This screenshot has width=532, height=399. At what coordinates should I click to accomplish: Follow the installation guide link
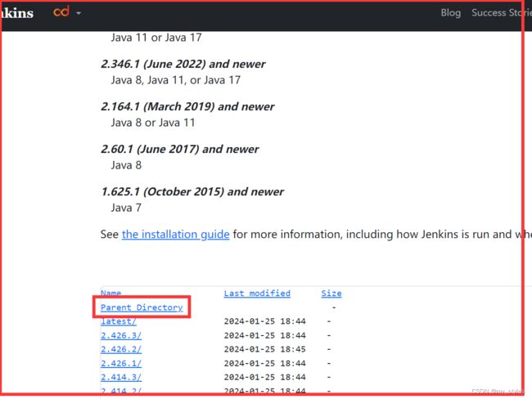[x=175, y=234]
